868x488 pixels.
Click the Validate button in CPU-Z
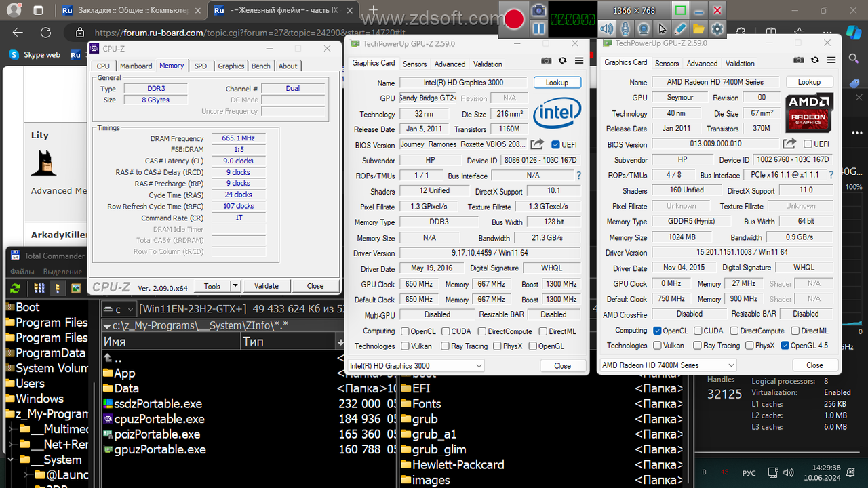point(267,286)
